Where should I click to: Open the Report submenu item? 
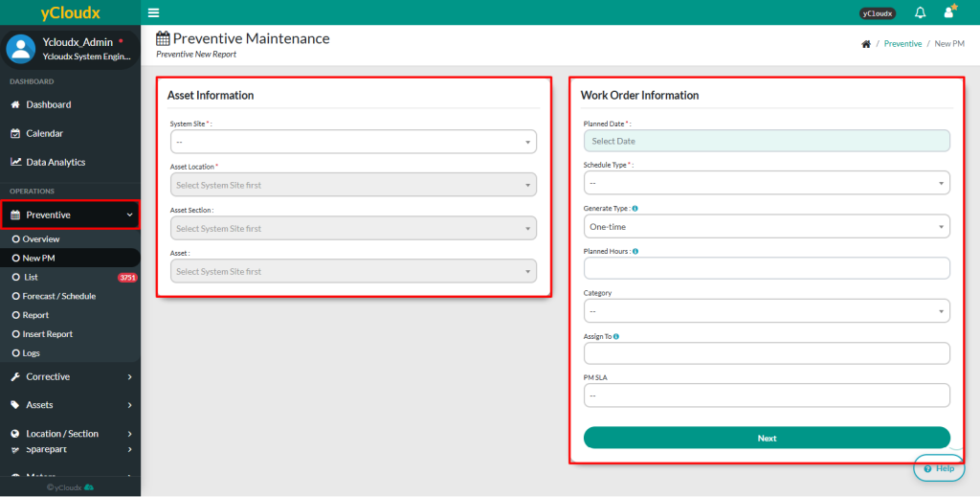pos(70,315)
